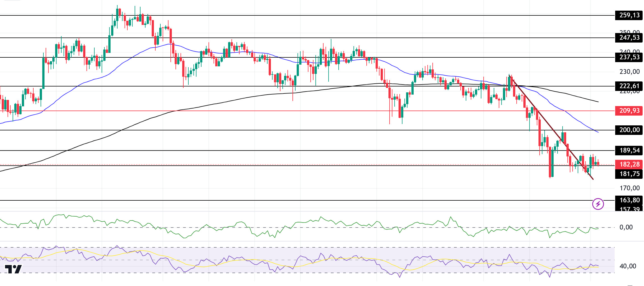Select the 247,53 price label
The width and height of the screenshot is (644, 286).
[629, 37]
